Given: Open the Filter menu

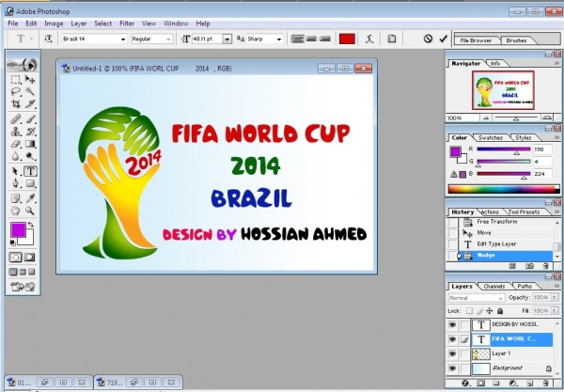Looking at the screenshot, I should coord(127,21).
